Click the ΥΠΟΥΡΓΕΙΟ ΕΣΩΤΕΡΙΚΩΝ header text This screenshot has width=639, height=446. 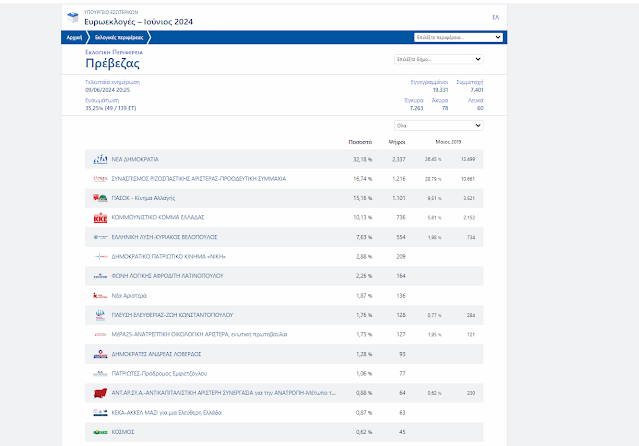tap(111, 12)
